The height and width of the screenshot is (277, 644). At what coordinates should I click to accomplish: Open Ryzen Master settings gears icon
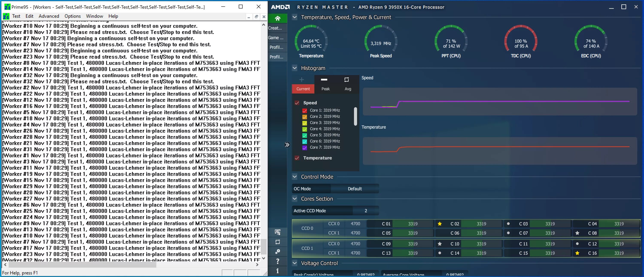[x=278, y=251]
